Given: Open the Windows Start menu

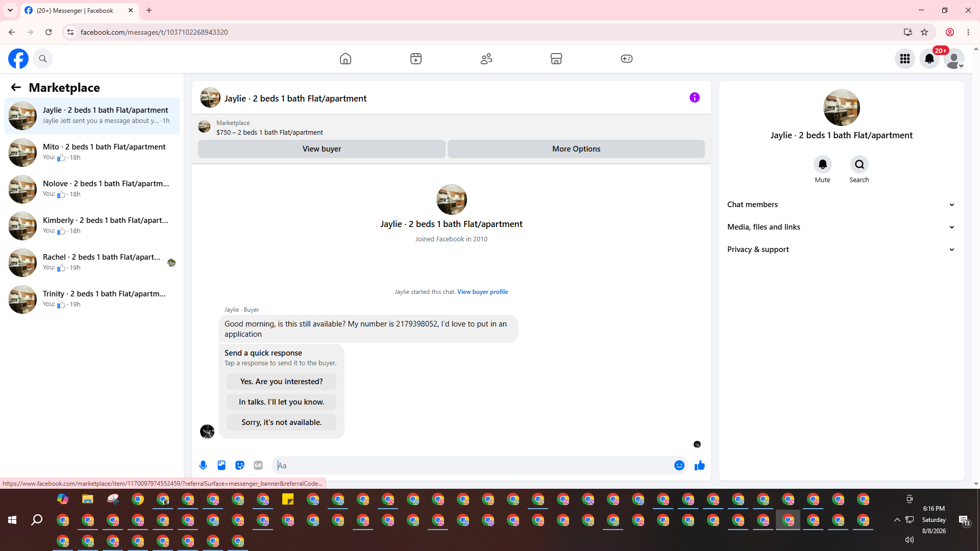Looking at the screenshot, I should tap(12, 520).
